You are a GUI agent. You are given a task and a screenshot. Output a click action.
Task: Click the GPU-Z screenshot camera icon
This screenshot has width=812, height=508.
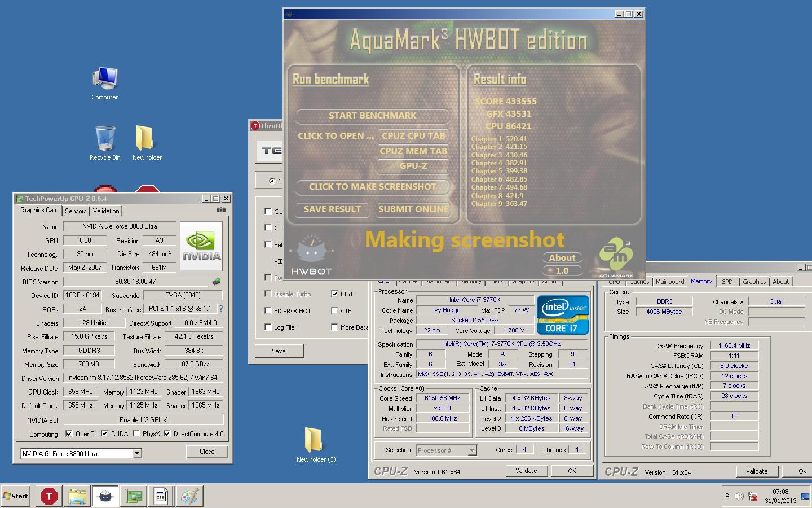click(x=221, y=210)
